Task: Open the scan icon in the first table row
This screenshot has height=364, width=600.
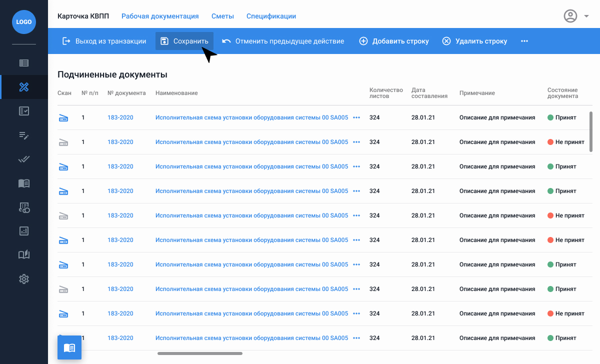Action: point(63,117)
